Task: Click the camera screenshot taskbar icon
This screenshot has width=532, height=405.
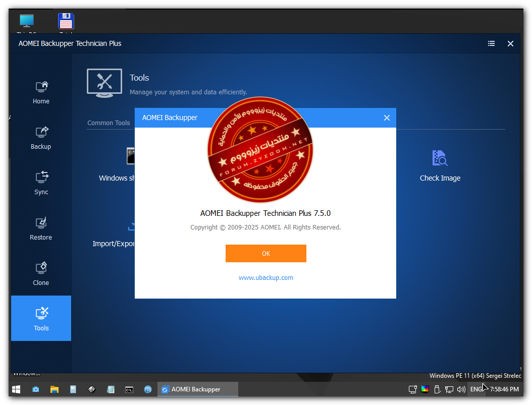Action: point(36,389)
